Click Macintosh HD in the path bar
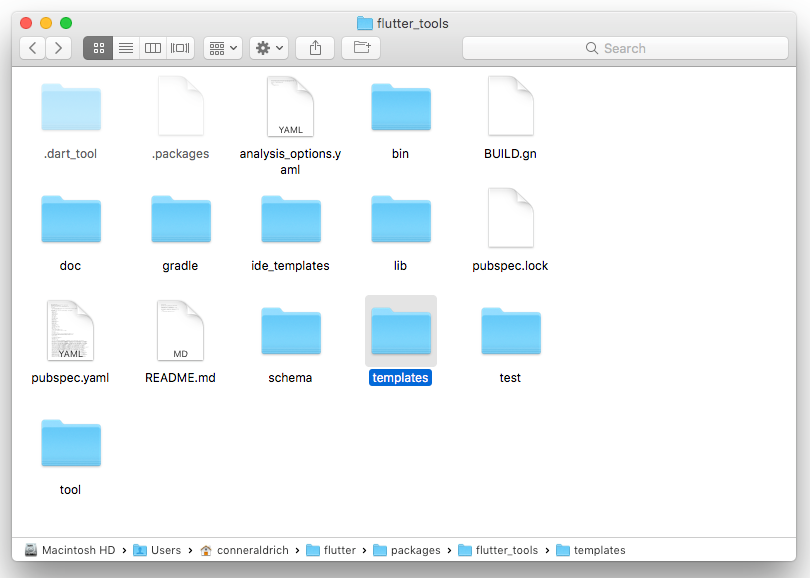This screenshot has height=578, width=810. tap(70, 550)
